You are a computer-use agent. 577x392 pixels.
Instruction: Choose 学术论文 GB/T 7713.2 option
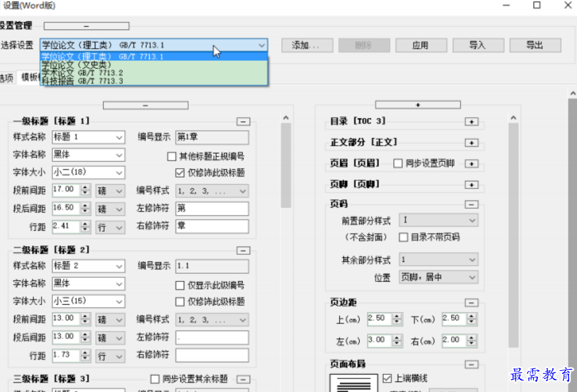(x=154, y=73)
